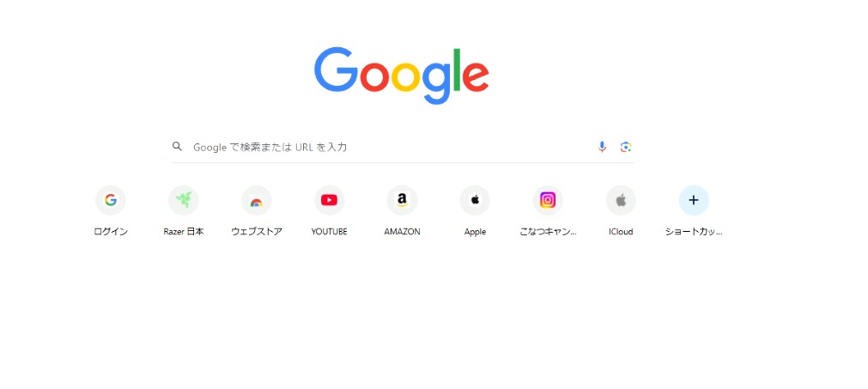This screenshot has height=389, width=868.
Task: Open the black Apple logo shortcut icon
Action: click(x=475, y=200)
